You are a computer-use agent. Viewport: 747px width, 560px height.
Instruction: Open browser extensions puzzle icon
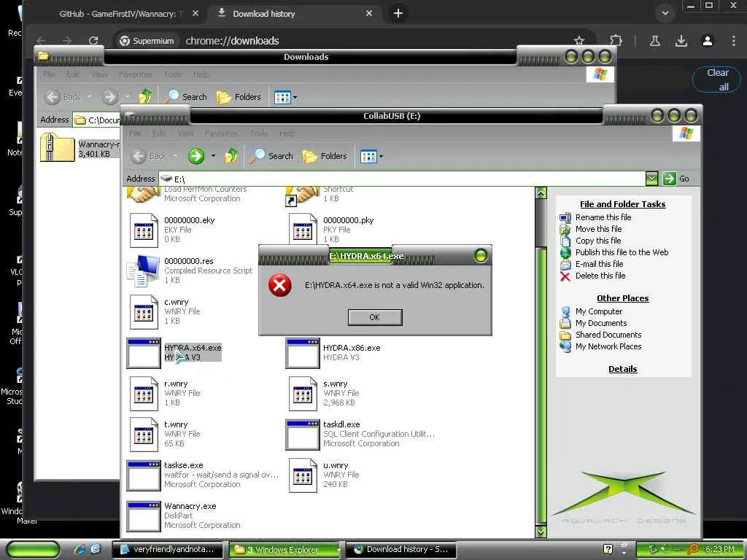click(616, 41)
